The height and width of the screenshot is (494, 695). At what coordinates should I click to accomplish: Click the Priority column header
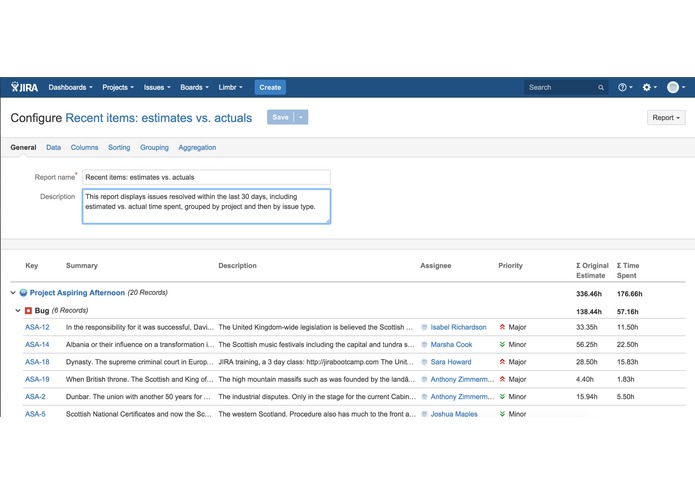coord(510,266)
